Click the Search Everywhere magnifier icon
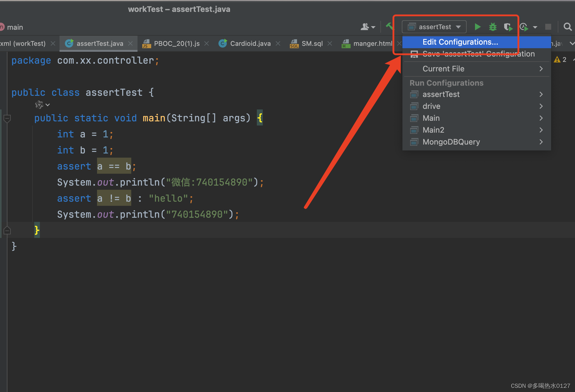The width and height of the screenshot is (575, 392). click(x=568, y=27)
